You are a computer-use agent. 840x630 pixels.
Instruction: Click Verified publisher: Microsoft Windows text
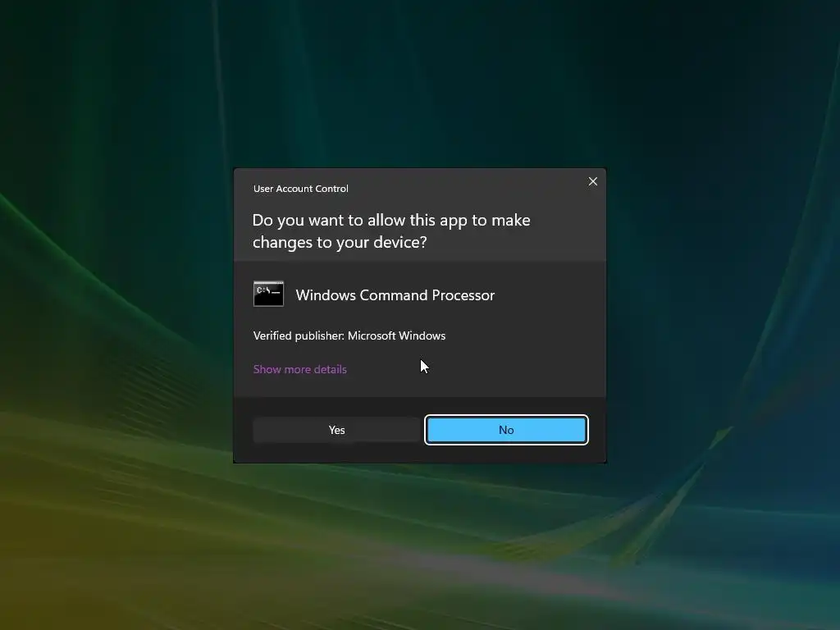[349, 336]
